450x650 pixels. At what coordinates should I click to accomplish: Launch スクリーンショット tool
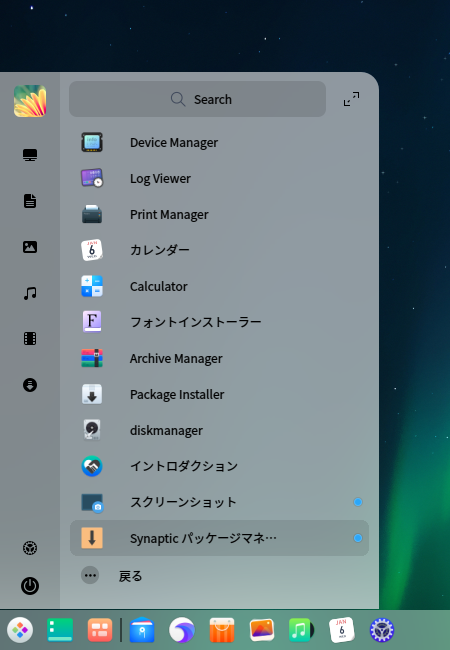pos(219,502)
